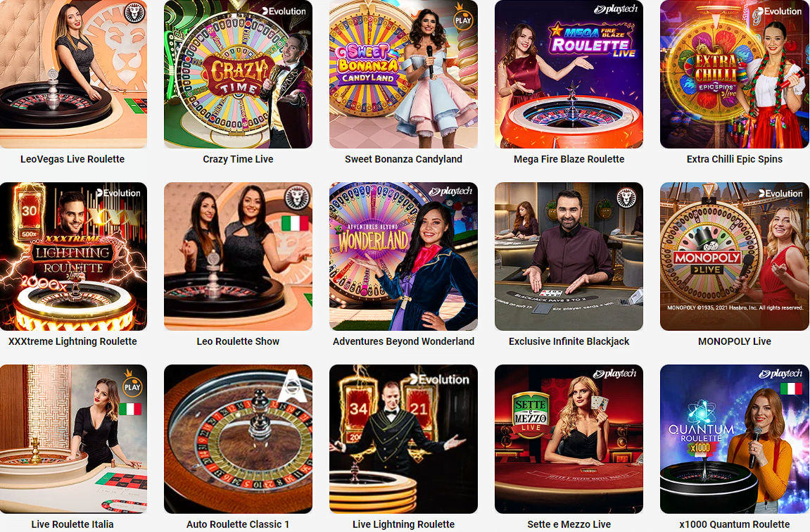Click the Italian flag on Live Roulette Italia
This screenshot has width=810, height=532.
pos(130,409)
